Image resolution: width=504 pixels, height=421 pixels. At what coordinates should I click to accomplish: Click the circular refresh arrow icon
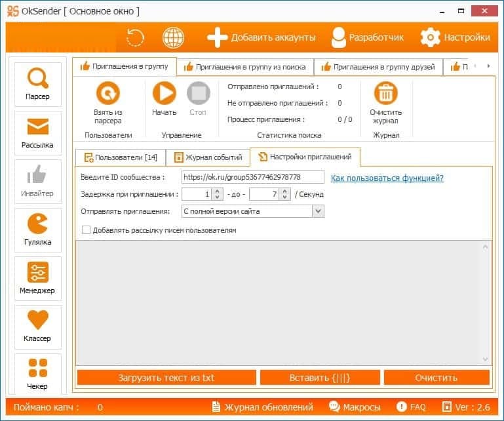pyautogui.click(x=136, y=37)
